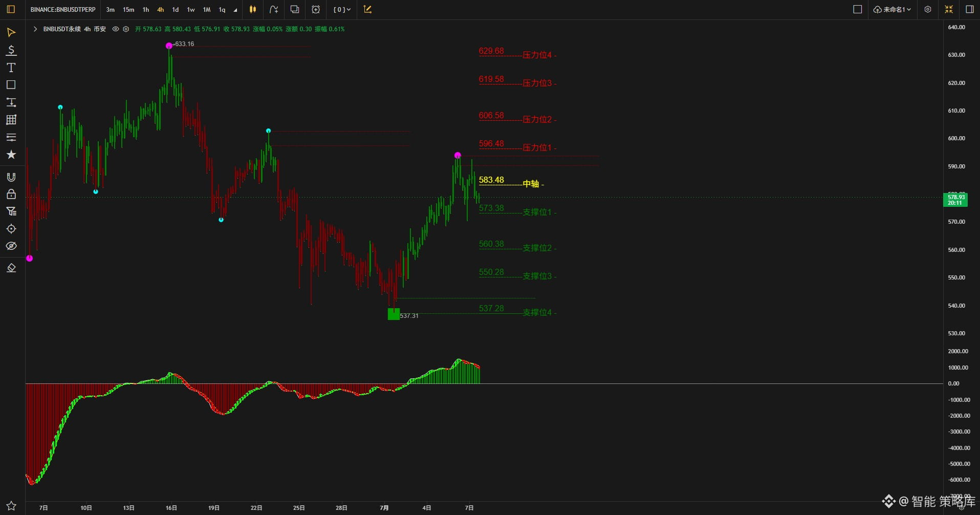Click the bottom-left favorite star icon
Image resolution: width=980 pixels, height=515 pixels.
click(11, 506)
